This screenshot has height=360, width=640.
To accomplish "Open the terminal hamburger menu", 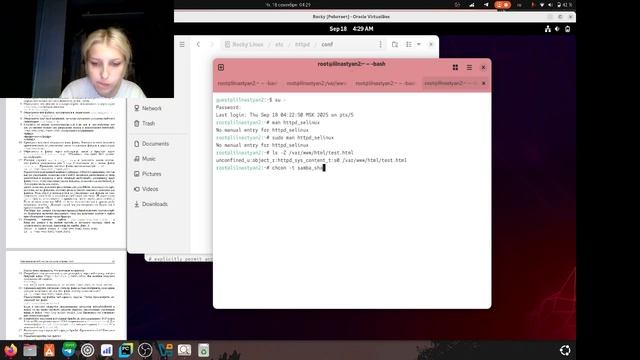I will 469,67.
